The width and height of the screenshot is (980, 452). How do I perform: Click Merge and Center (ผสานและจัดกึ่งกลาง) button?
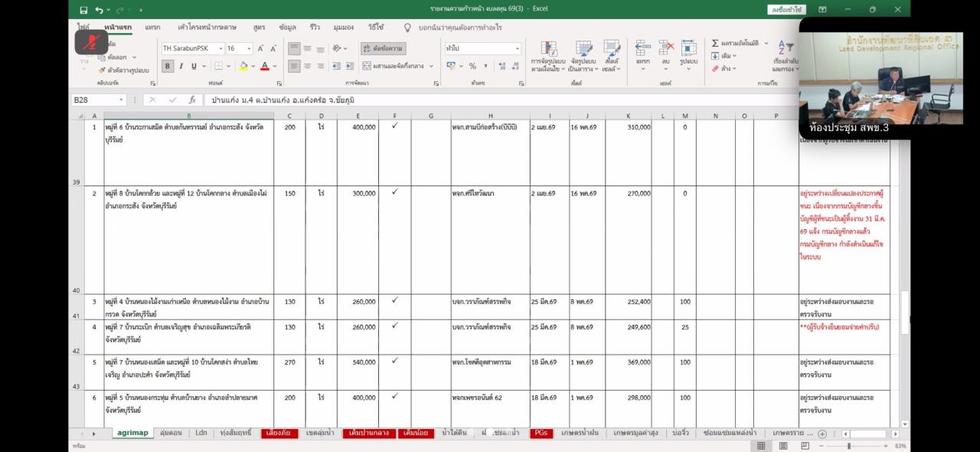tap(394, 66)
